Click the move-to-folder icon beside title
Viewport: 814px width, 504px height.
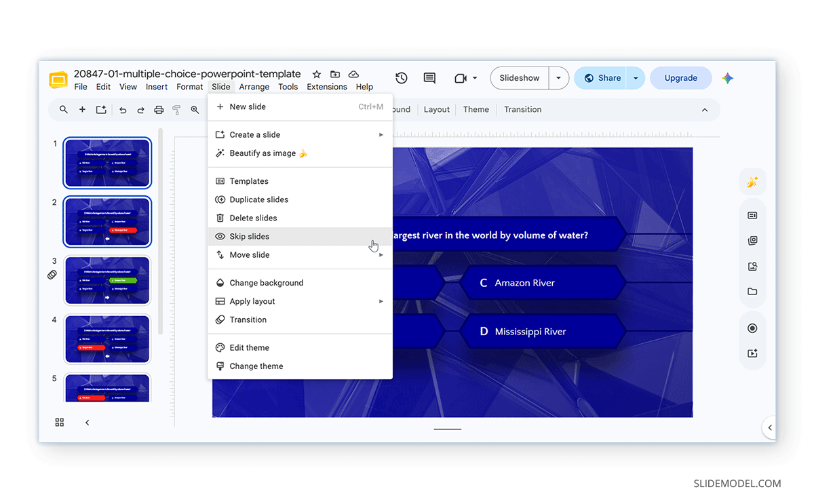(x=335, y=74)
